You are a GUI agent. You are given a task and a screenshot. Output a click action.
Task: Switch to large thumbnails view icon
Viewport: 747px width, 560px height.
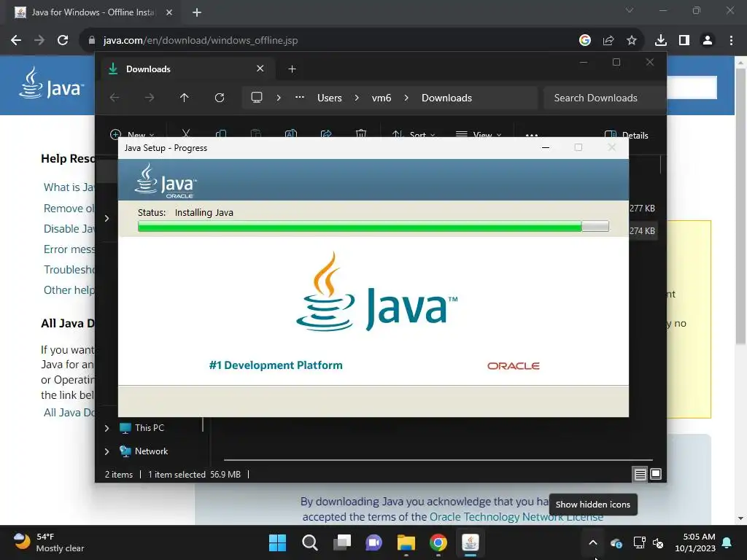pos(656,474)
